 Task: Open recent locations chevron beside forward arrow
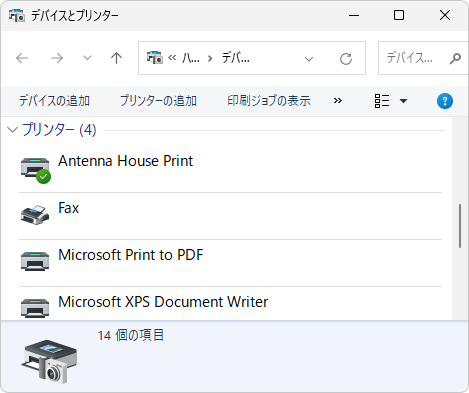[x=87, y=58]
